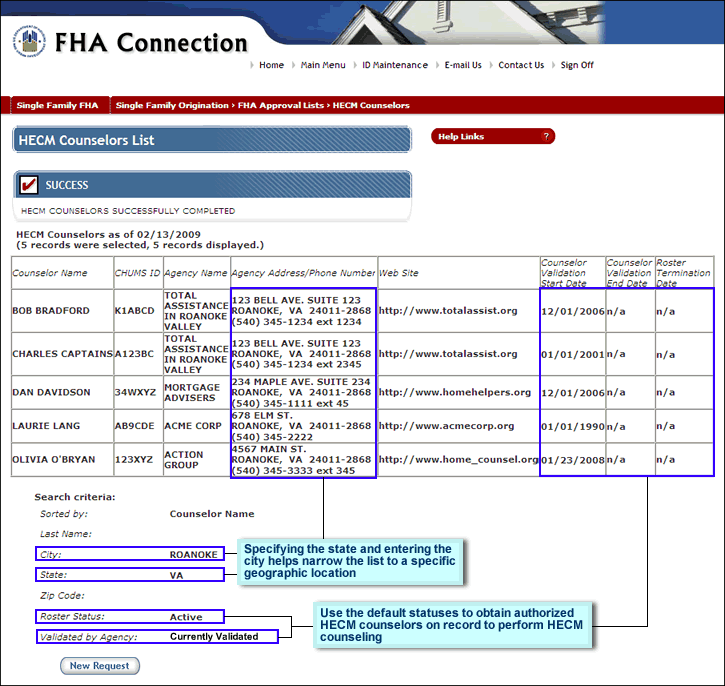The height and width of the screenshot is (686, 725).
Task: Select counselor name LAURIE LANG
Action: 46,426
